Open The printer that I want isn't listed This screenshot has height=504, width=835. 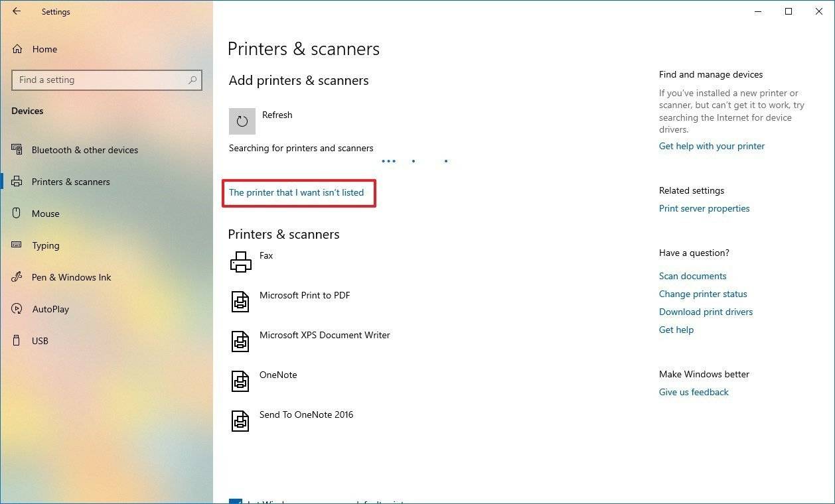tap(296, 192)
